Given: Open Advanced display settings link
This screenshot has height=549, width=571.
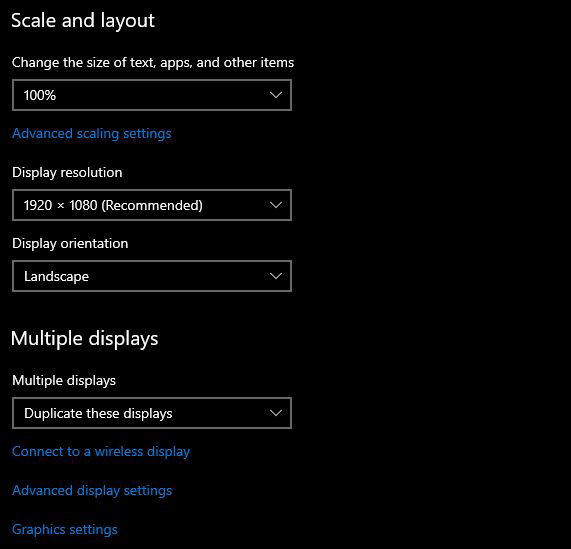Looking at the screenshot, I should pos(92,491).
